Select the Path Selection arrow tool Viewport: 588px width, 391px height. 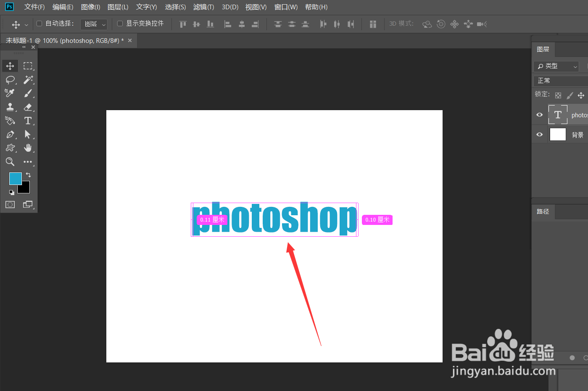pyautogui.click(x=28, y=135)
